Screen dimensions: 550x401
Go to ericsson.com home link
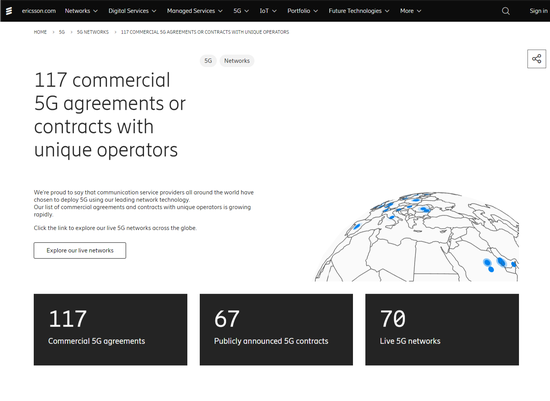(x=39, y=11)
